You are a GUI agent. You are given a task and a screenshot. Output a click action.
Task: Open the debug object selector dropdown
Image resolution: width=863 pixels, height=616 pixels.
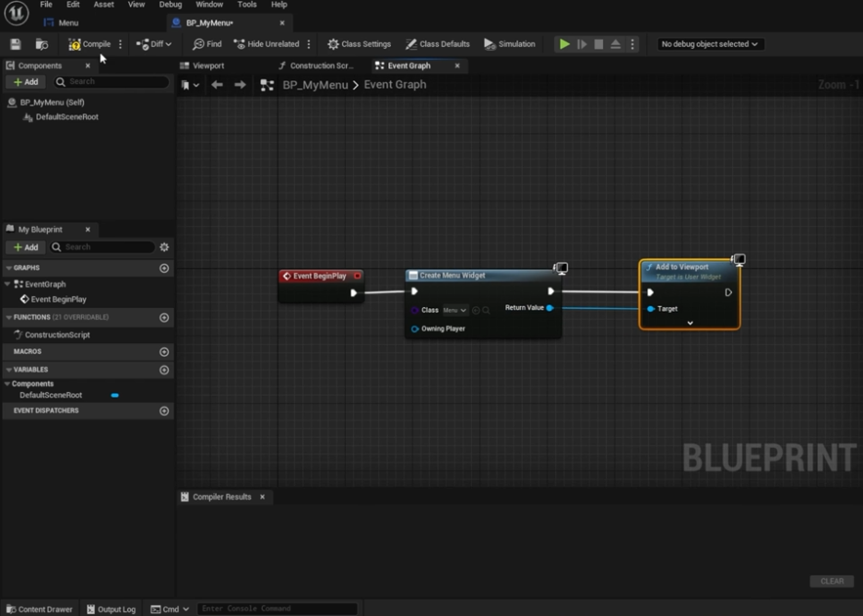(709, 44)
